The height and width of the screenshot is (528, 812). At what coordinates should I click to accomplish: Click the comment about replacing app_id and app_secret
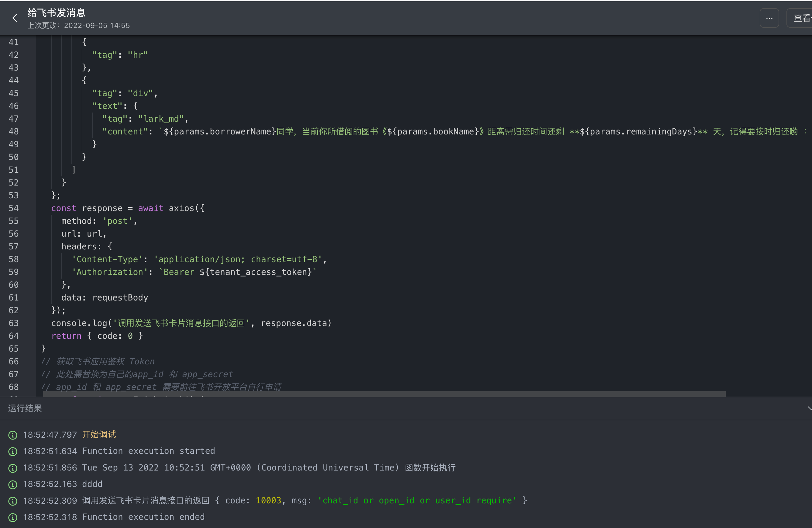[137, 374]
